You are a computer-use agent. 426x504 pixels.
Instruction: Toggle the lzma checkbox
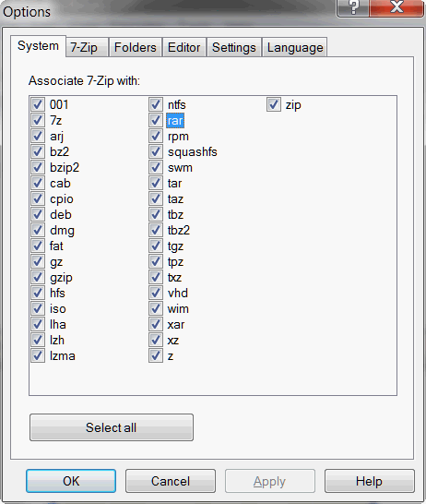[38, 355]
